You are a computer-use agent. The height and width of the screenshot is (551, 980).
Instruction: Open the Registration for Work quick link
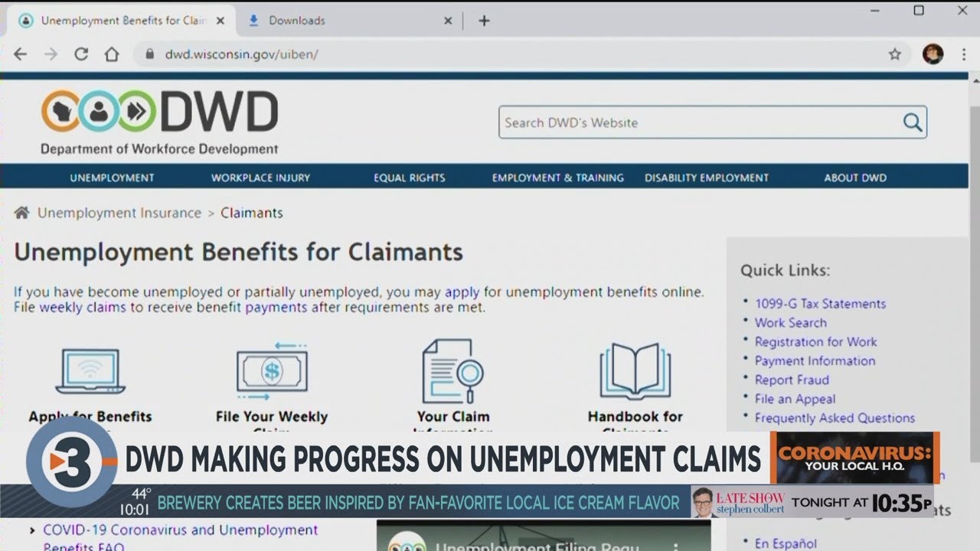coord(815,342)
